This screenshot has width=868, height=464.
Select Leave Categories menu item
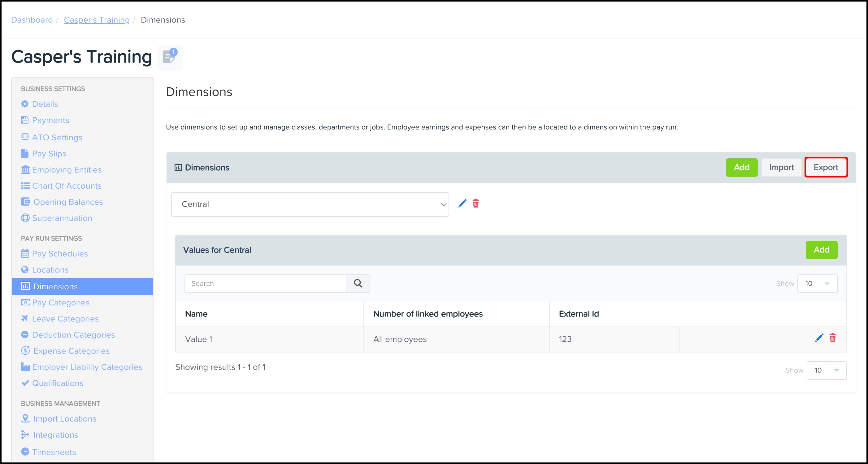pyautogui.click(x=65, y=319)
